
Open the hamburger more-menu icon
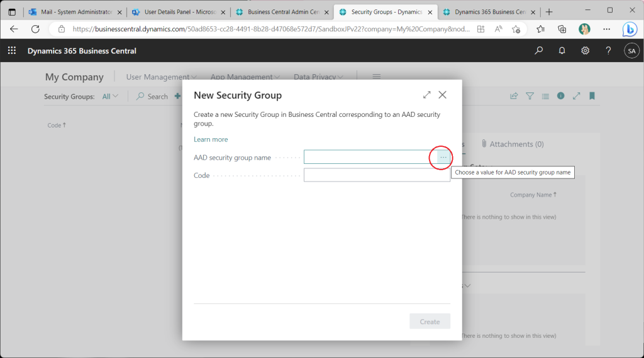(x=376, y=76)
